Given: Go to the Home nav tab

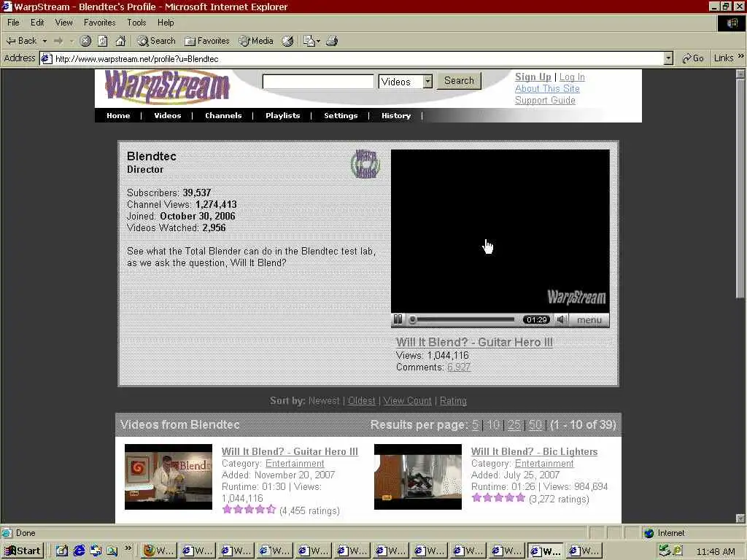Looking at the screenshot, I should pos(118,115).
